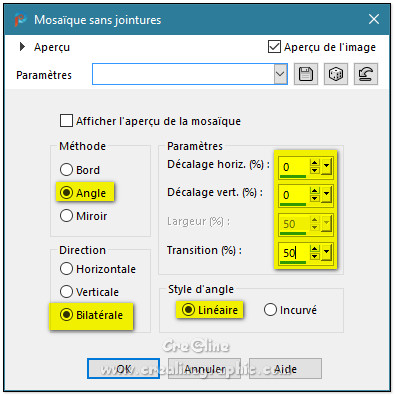The height and width of the screenshot is (396, 395).
Task: Click the reset to default arrow icon
Action: click(366, 74)
